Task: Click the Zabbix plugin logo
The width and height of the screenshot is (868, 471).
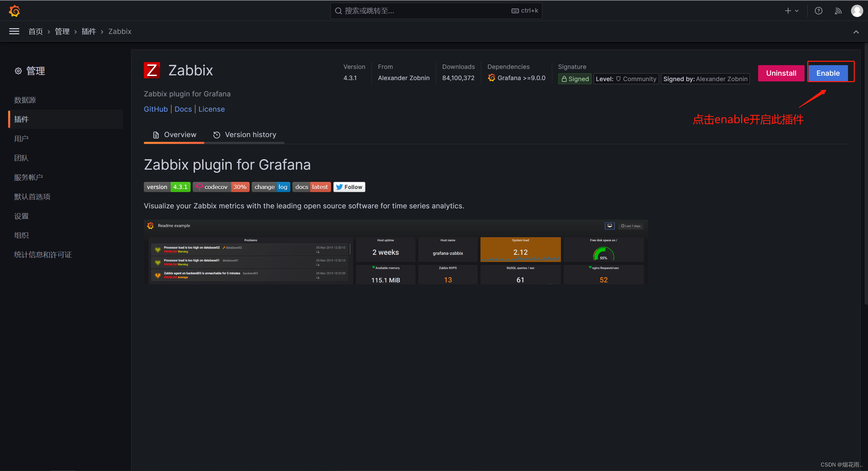Action: 152,71
